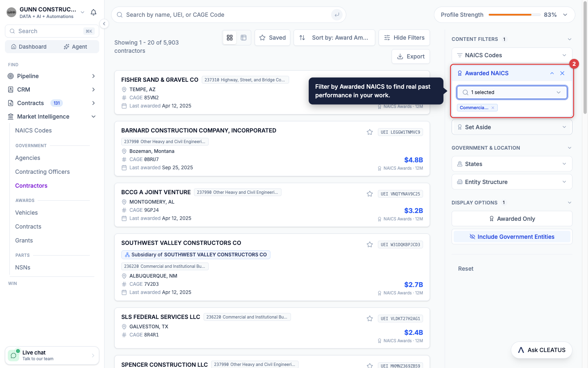The width and height of the screenshot is (588, 368).
Task: Open the Agencies page
Action: [28, 158]
